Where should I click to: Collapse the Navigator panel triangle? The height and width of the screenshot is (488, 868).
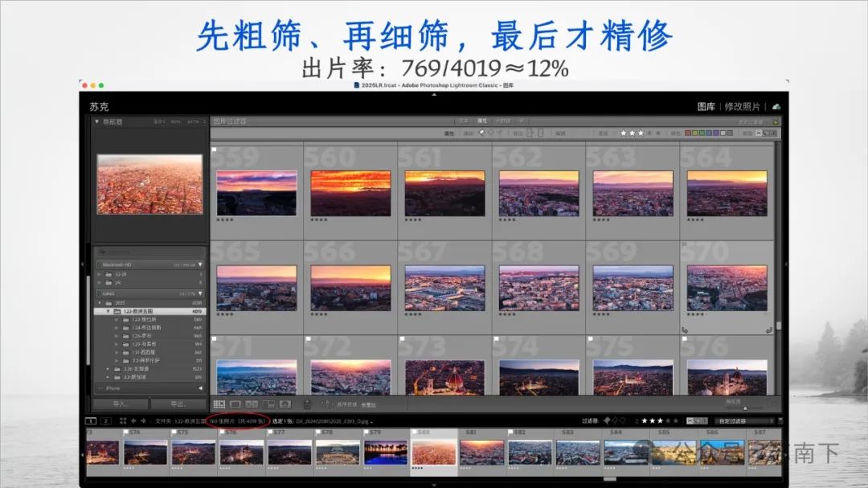click(x=97, y=122)
